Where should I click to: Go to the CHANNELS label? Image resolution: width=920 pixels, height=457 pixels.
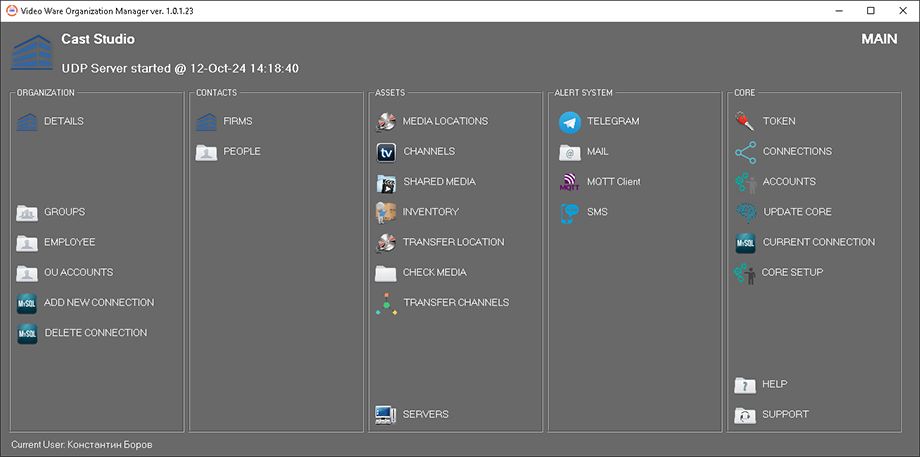tap(429, 151)
